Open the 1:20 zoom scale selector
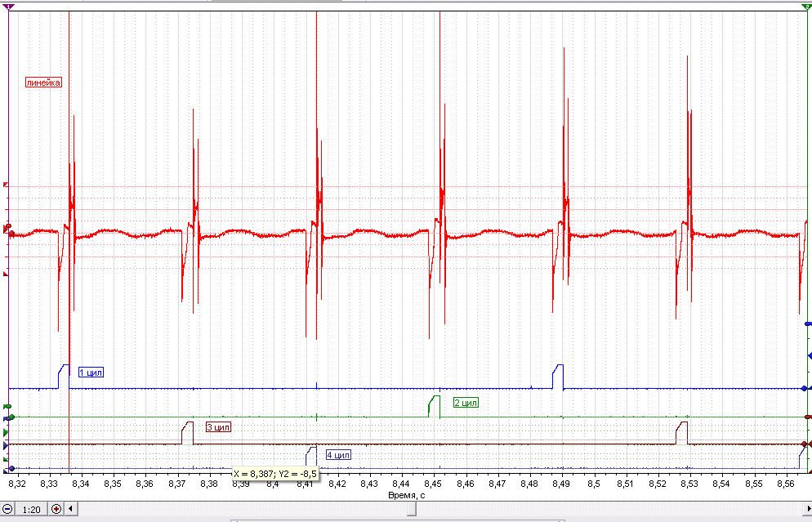 pos(32,510)
